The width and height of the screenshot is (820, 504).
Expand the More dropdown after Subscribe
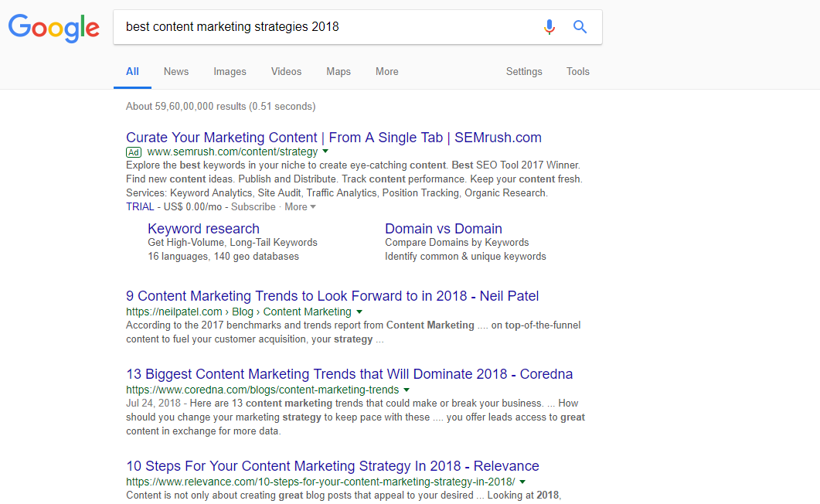click(x=300, y=206)
